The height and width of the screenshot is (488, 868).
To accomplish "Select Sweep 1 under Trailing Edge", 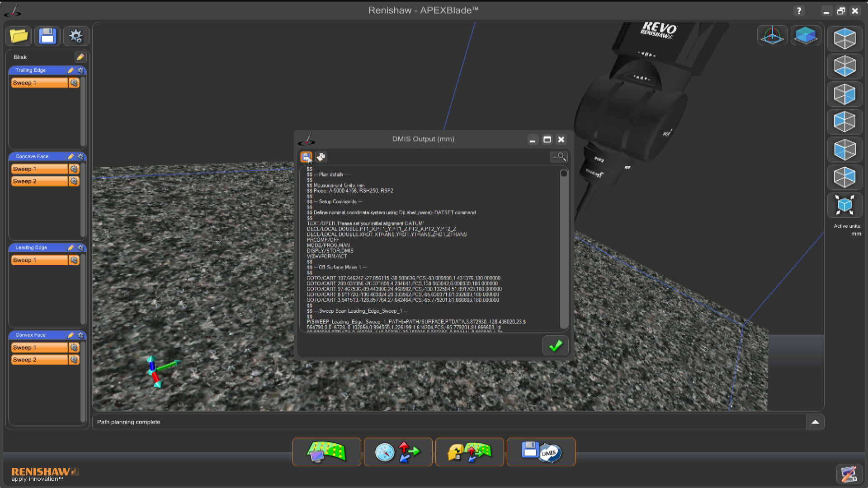I will (x=39, y=83).
